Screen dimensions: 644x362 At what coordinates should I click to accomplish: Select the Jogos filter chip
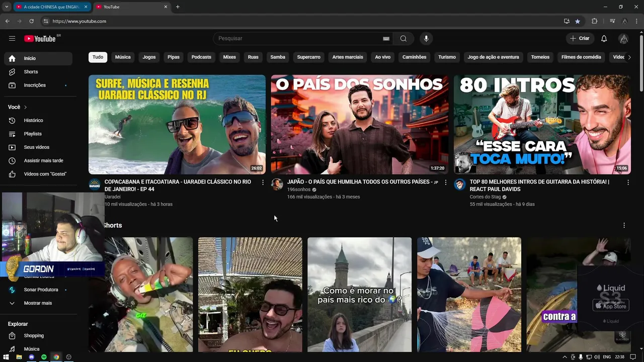click(x=149, y=57)
